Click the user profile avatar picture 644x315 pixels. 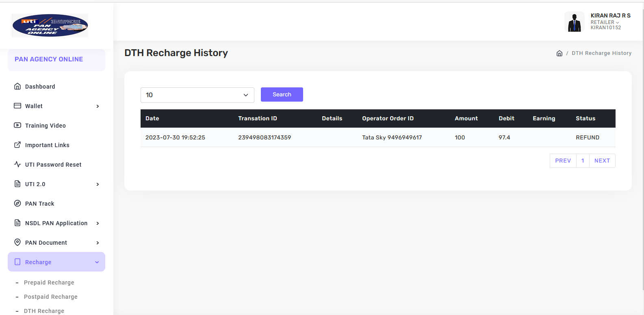click(574, 22)
